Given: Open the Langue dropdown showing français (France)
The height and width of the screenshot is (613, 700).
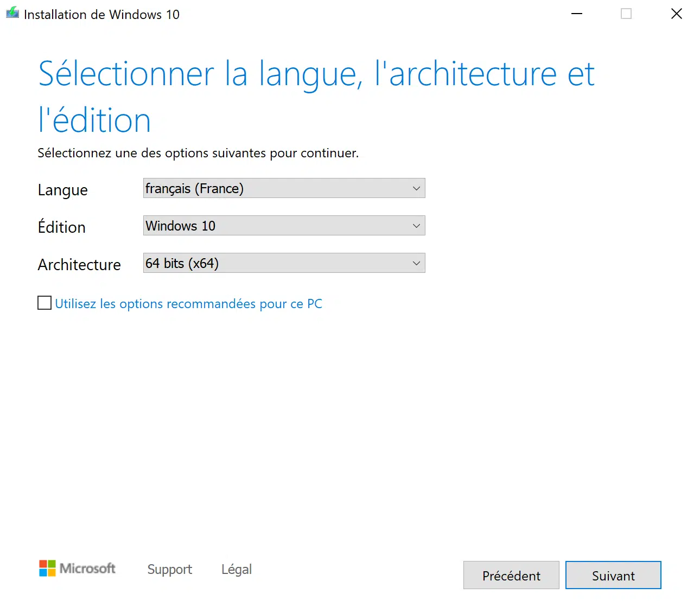Looking at the screenshot, I should (x=284, y=188).
